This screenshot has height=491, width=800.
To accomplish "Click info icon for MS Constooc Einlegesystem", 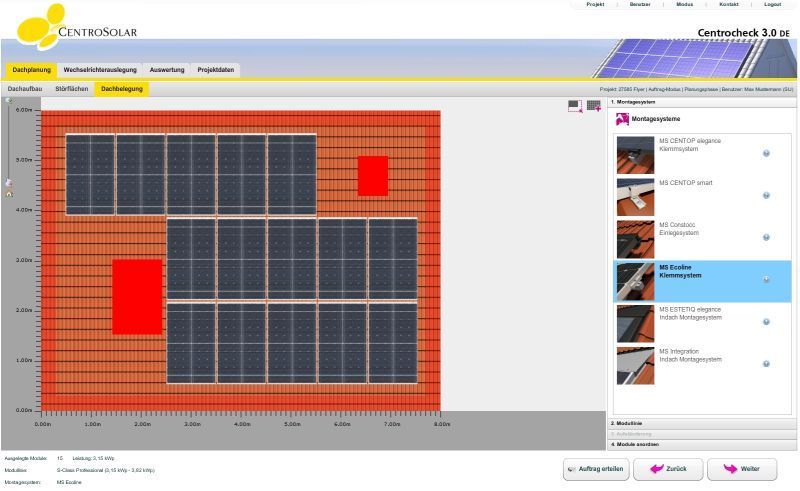I will (766, 237).
